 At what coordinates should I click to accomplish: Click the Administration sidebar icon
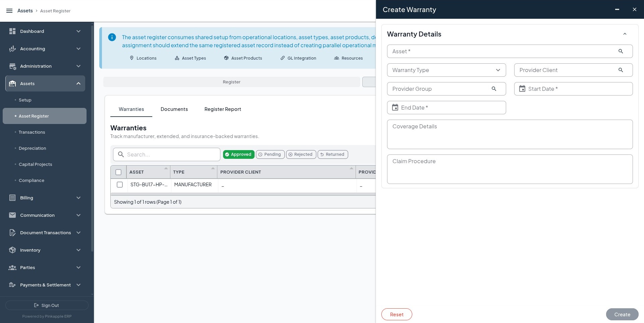pyautogui.click(x=12, y=66)
